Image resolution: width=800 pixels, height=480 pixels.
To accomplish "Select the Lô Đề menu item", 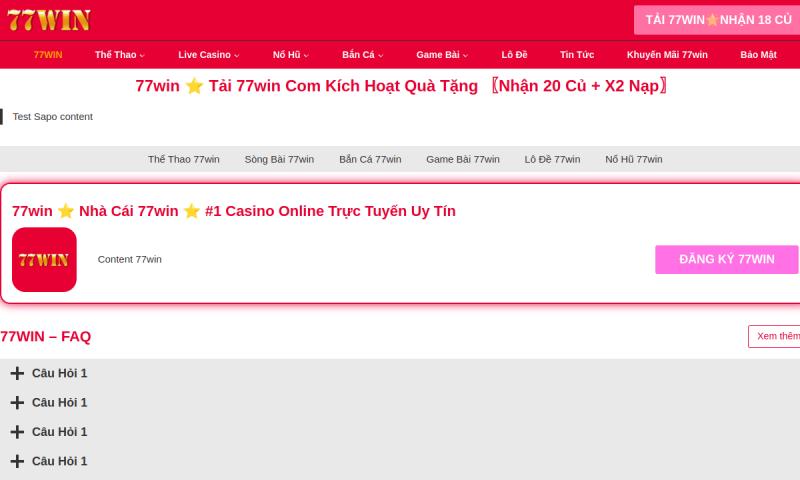I will pos(514,55).
